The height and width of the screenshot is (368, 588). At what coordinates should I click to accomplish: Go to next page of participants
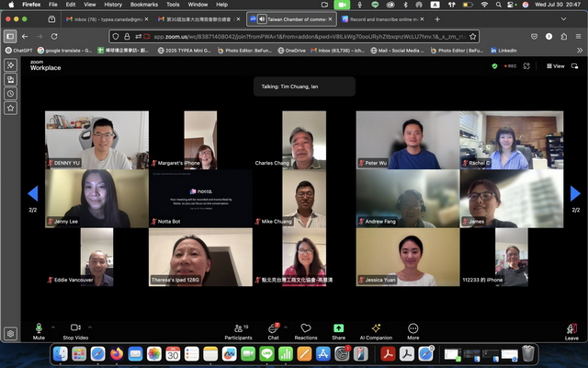tap(576, 193)
